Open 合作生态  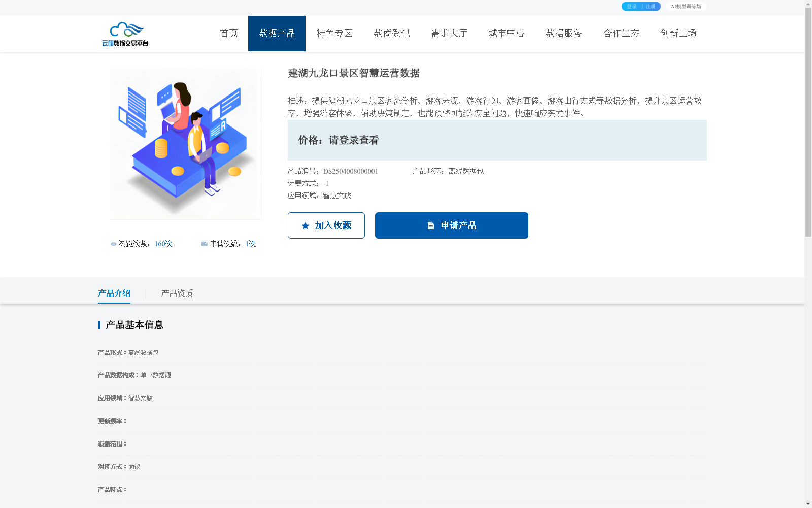point(621,33)
